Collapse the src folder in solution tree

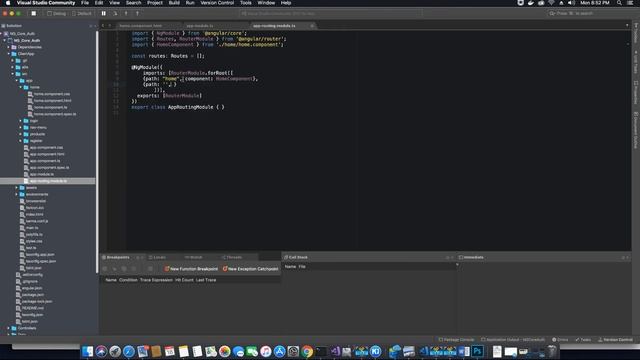click(x=13, y=74)
